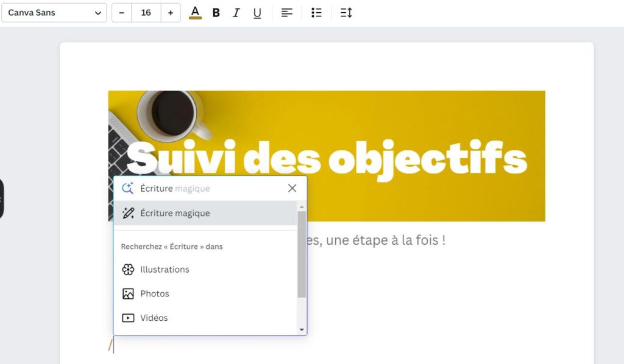Screen dimensions: 624x364
Task: Select the Photos category icon
Action: click(x=128, y=293)
